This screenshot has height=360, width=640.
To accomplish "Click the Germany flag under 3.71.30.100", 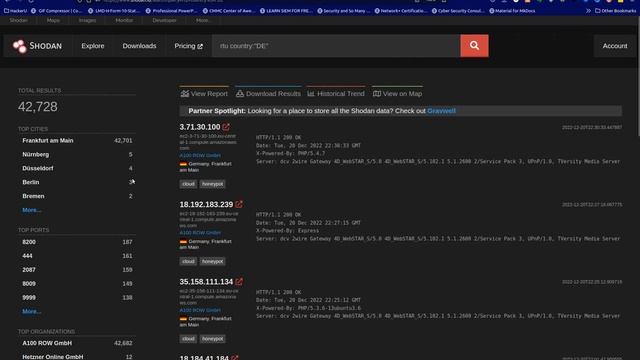I will click(x=183, y=164).
